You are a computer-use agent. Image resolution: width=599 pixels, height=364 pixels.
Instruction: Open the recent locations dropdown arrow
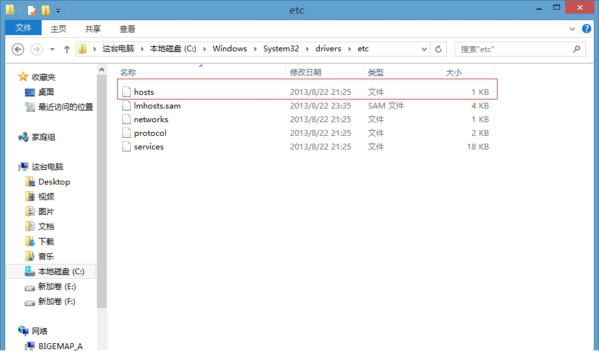52,49
